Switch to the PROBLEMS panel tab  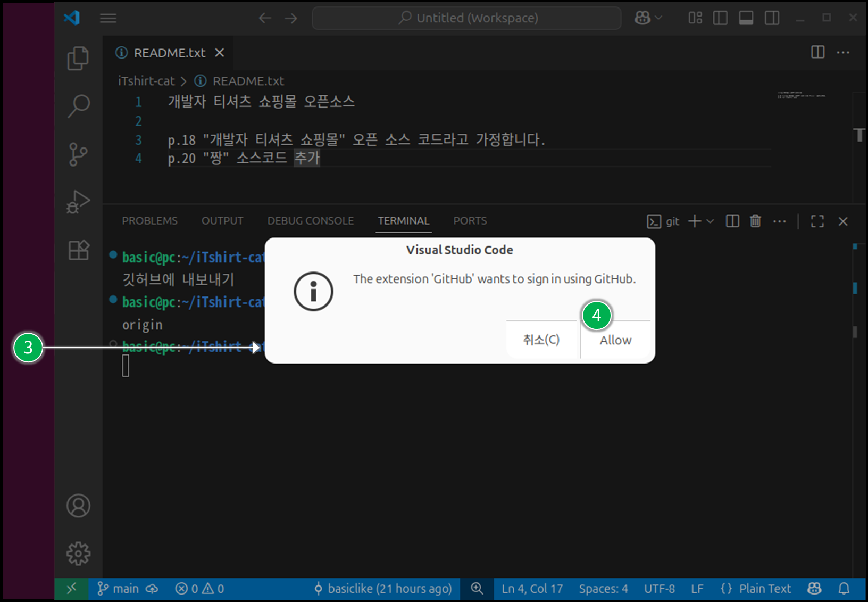point(150,221)
